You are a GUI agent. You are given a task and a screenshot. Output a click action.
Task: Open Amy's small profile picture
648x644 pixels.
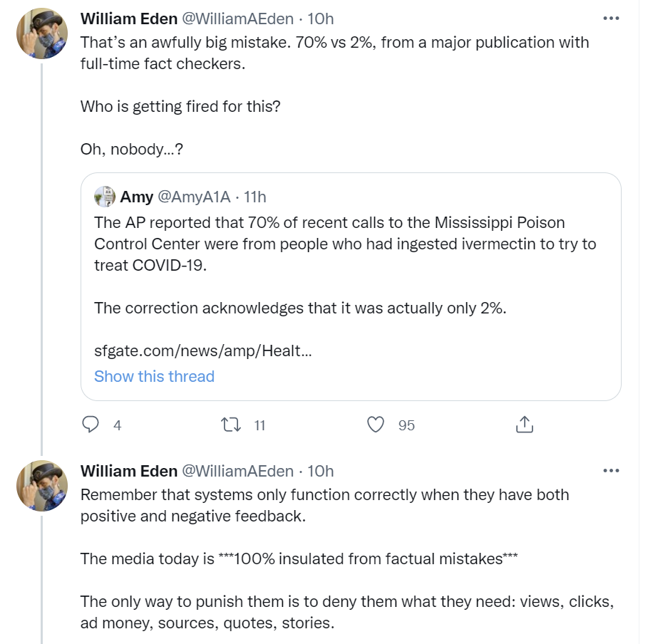pyautogui.click(x=105, y=197)
